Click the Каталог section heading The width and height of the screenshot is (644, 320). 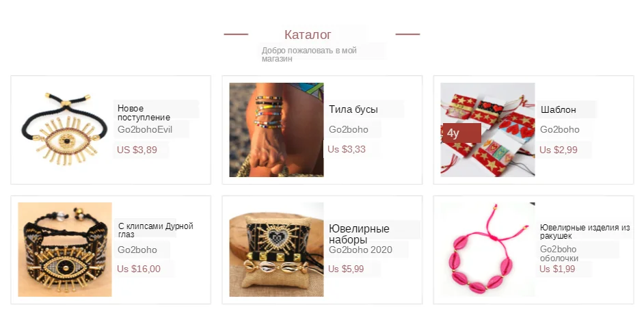tap(308, 35)
